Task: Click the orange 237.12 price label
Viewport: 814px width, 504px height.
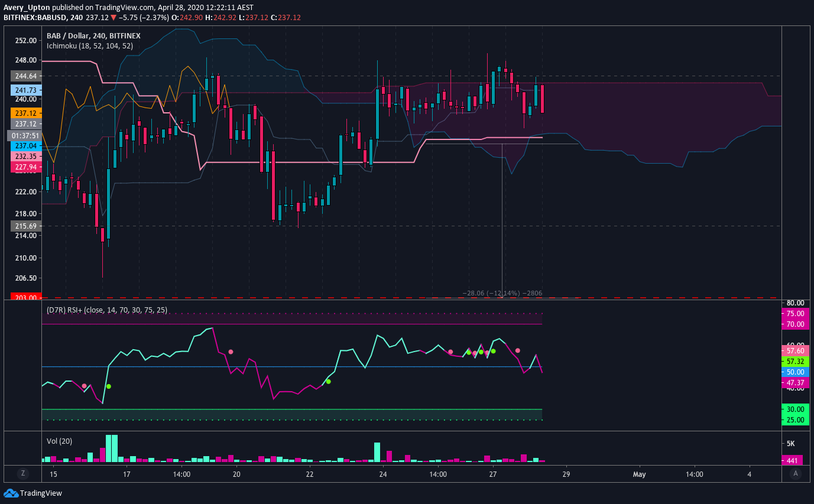Action: (x=26, y=112)
